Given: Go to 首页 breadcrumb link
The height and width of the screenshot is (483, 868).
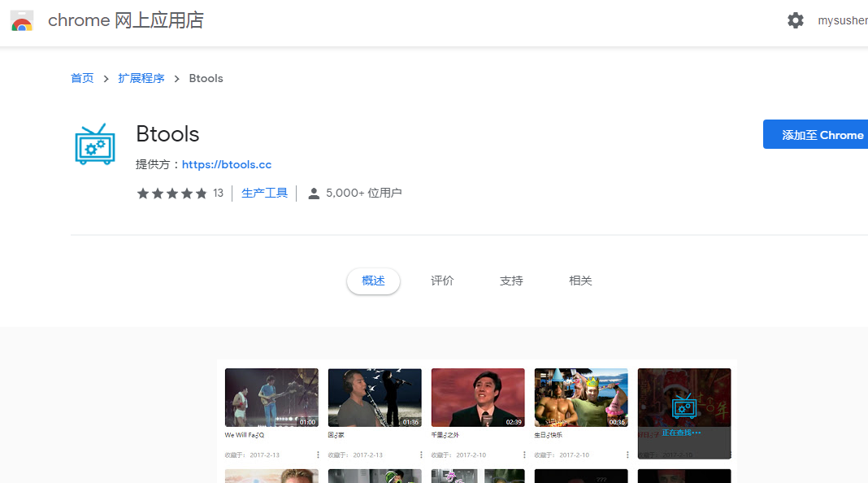Looking at the screenshot, I should click(x=82, y=78).
